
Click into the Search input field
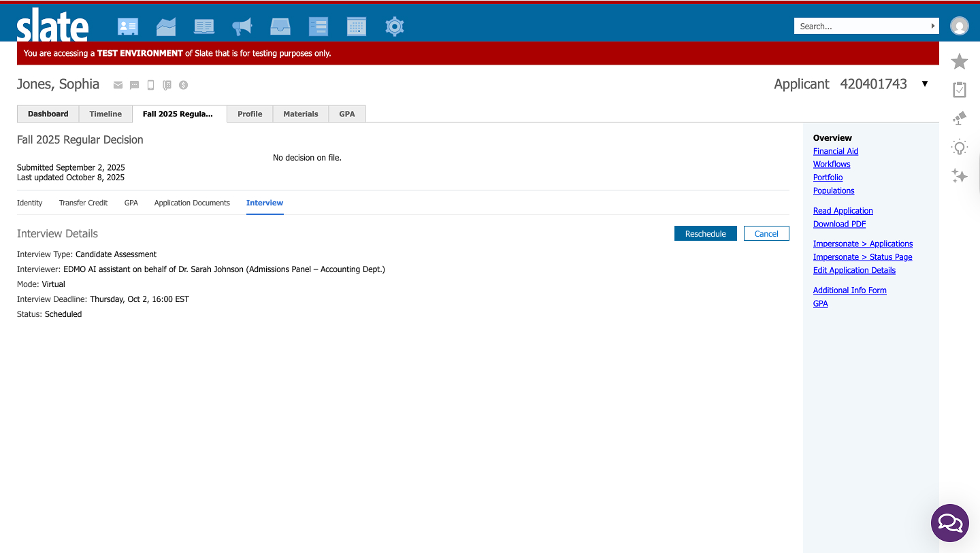(x=861, y=26)
